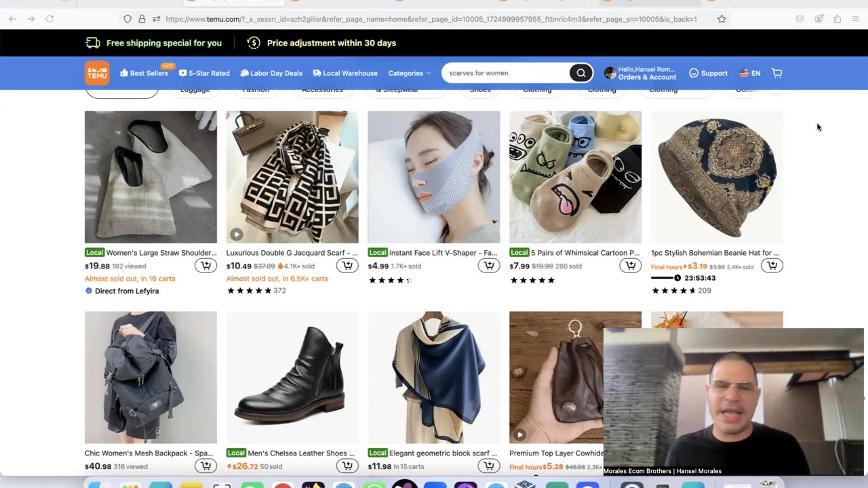
Task: Click the straw shoulder bag product image
Action: point(151,177)
